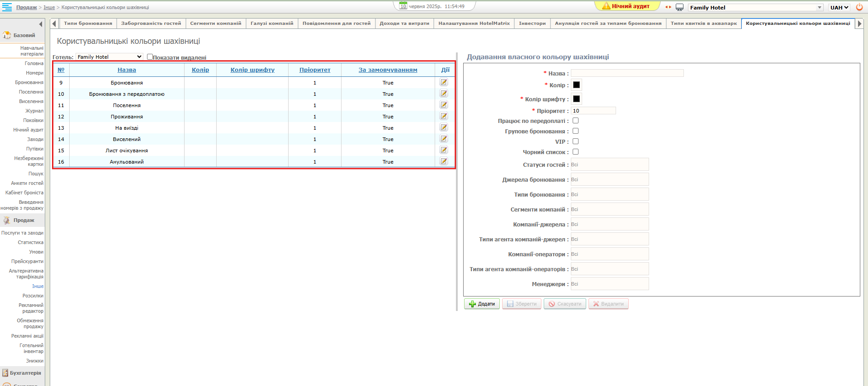Tick the Групове бронювання checkbox

point(575,131)
